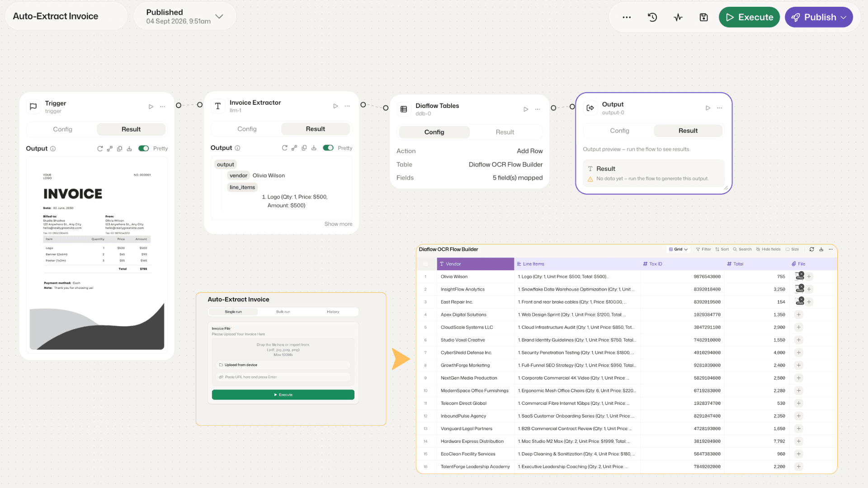Refresh the Trigger output panel
Viewport: 868px width, 488px height.
click(100, 149)
